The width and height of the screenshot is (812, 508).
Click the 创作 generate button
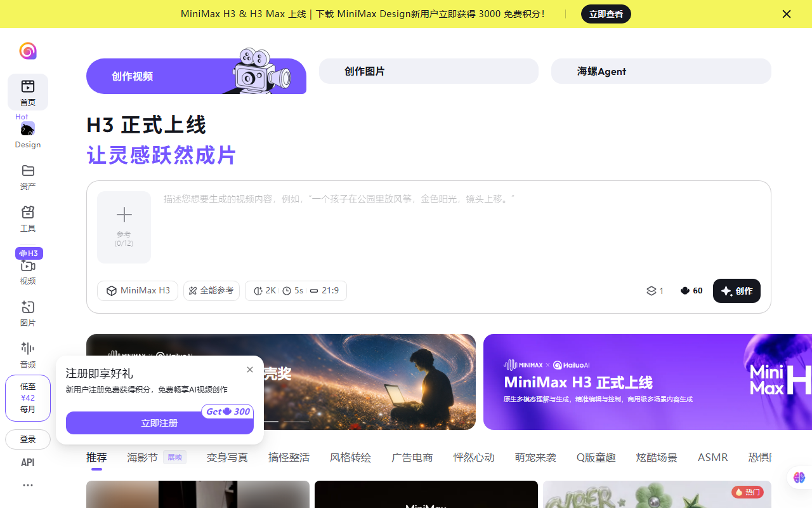tap(737, 291)
